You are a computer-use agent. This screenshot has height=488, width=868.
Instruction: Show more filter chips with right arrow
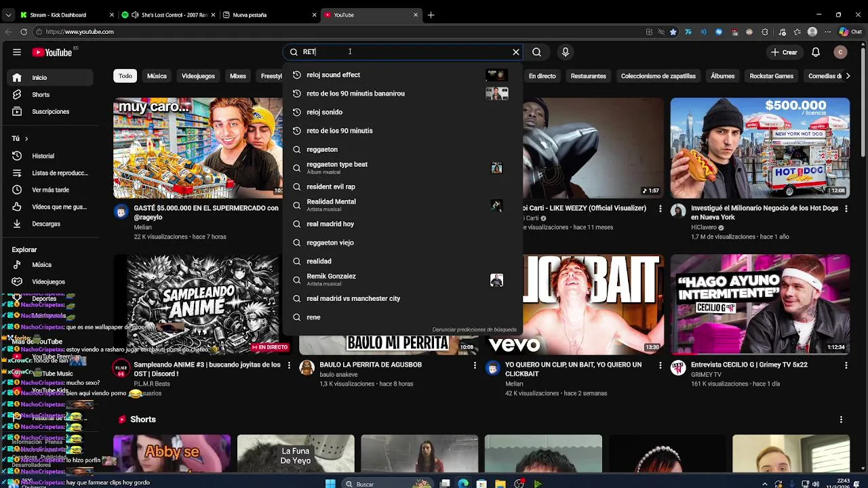pos(848,76)
